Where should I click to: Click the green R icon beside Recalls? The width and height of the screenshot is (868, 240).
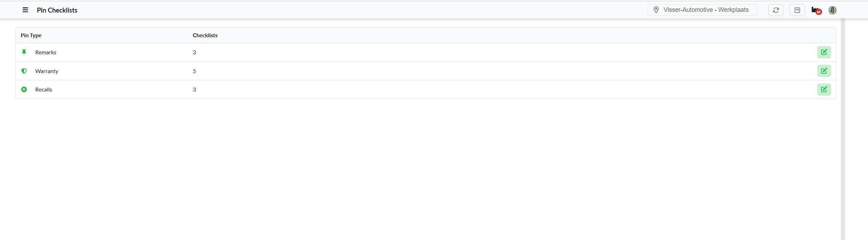tap(24, 89)
